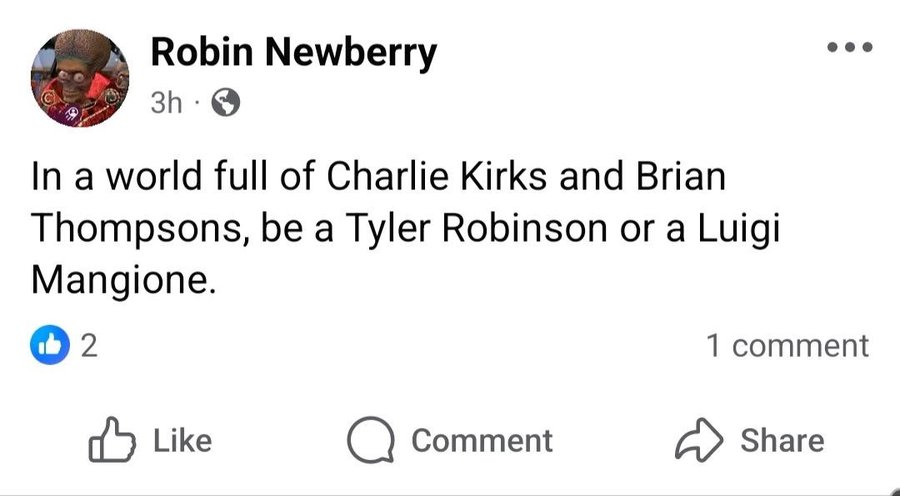Click the speech bubble Comment icon

[371, 440]
